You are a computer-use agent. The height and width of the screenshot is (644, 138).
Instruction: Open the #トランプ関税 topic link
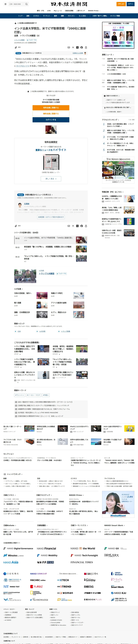[115, 16]
